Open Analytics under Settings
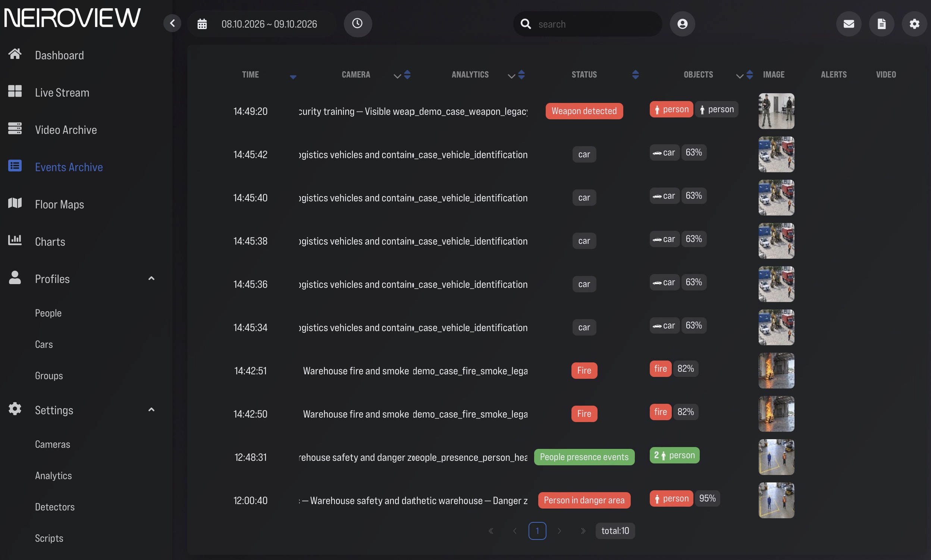The height and width of the screenshot is (560, 931). tap(53, 476)
